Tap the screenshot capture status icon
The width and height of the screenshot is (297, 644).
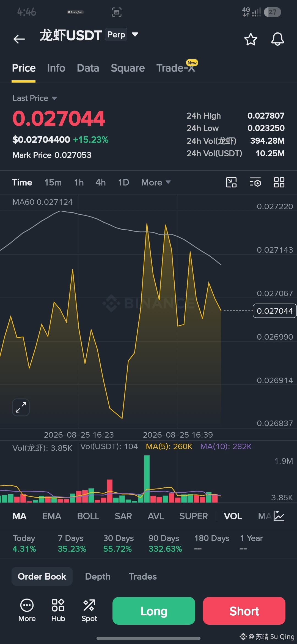pyautogui.click(x=117, y=12)
